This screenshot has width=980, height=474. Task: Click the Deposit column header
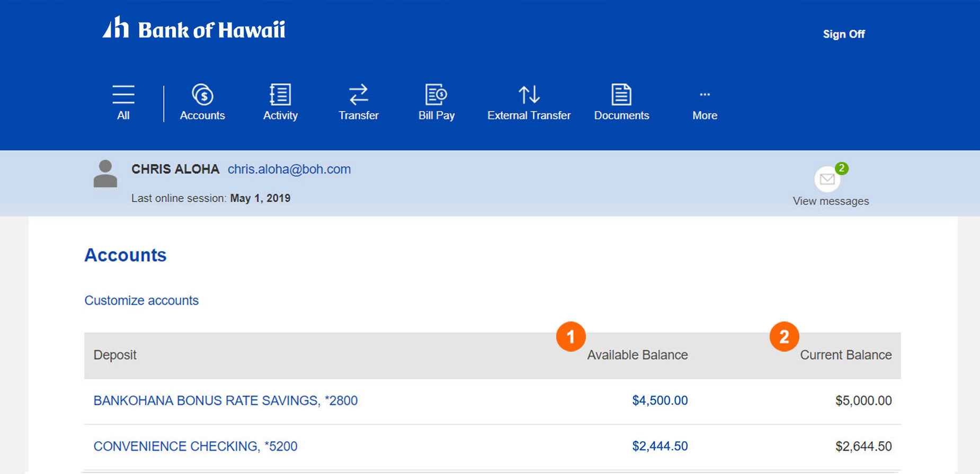point(115,355)
